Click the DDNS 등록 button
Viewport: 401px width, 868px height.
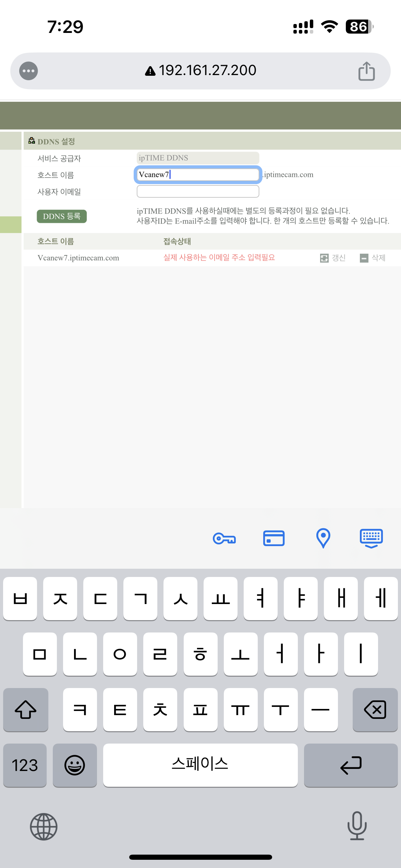point(62,216)
